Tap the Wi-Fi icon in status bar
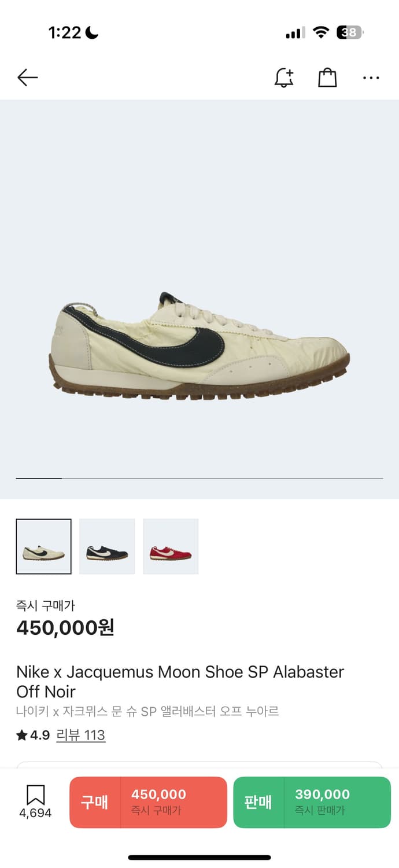399x868 pixels. [x=321, y=32]
